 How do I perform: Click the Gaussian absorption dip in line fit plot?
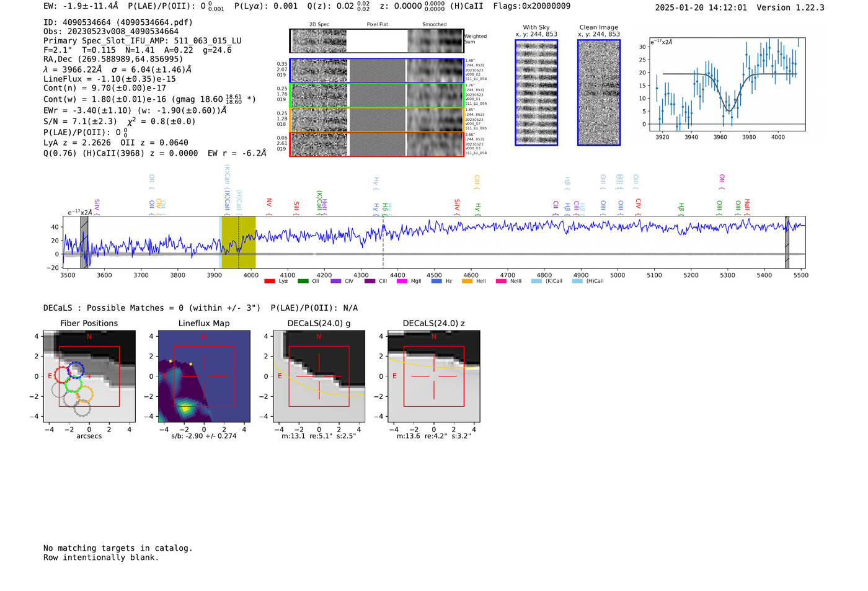tap(730, 109)
